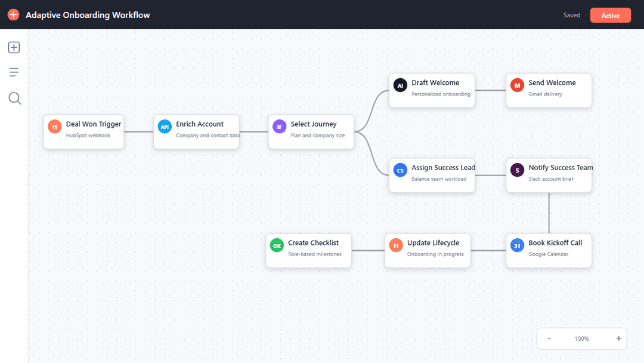Screen dimensions: 644x363
Task: Click the IF icon on Select Journey
Action: [x=279, y=127]
